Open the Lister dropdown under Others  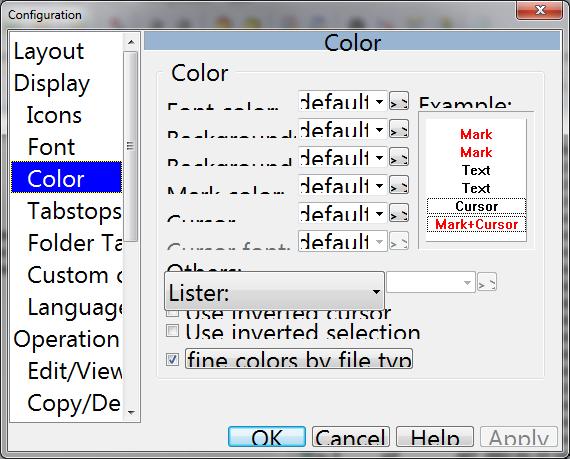(274, 292)
